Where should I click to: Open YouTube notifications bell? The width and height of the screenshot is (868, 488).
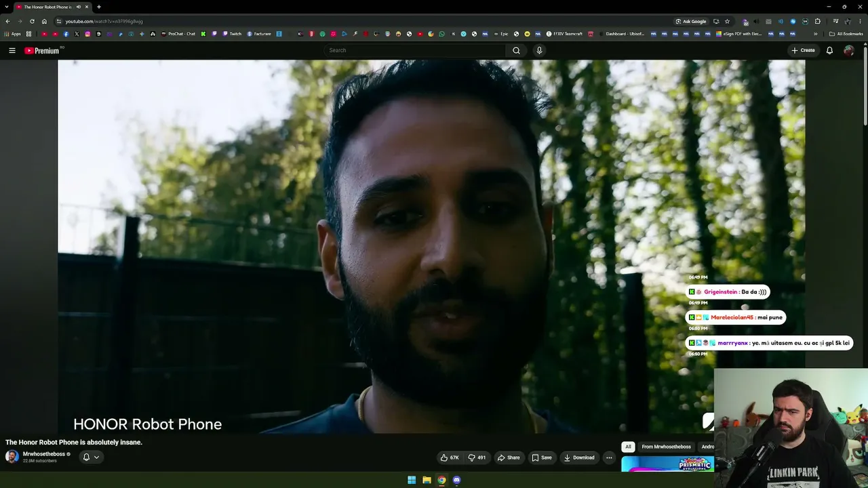(x=829, y=50)
